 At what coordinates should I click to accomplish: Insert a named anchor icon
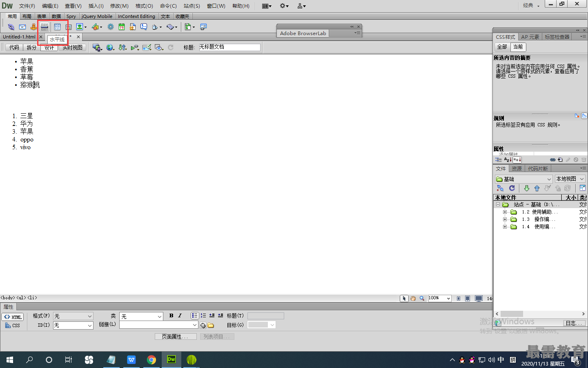[x=33, y=27]
